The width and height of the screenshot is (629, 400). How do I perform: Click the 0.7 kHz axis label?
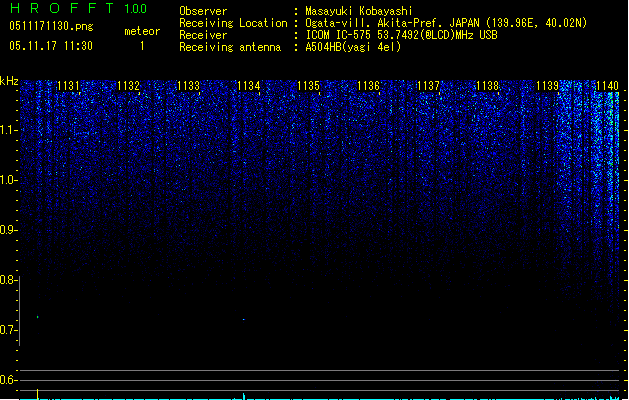(x=8, y=330)
